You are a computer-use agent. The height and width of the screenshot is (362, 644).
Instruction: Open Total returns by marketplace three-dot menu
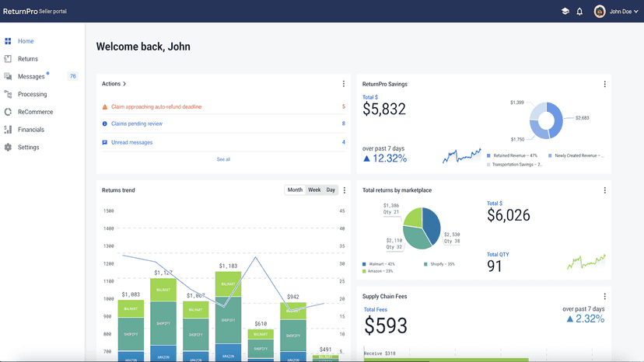pos(604,190)
